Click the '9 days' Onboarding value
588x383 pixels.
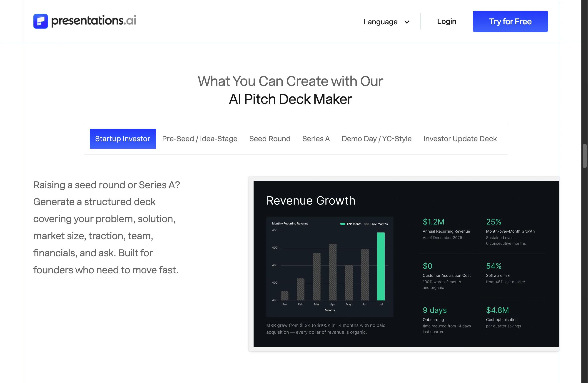point(434,310)
